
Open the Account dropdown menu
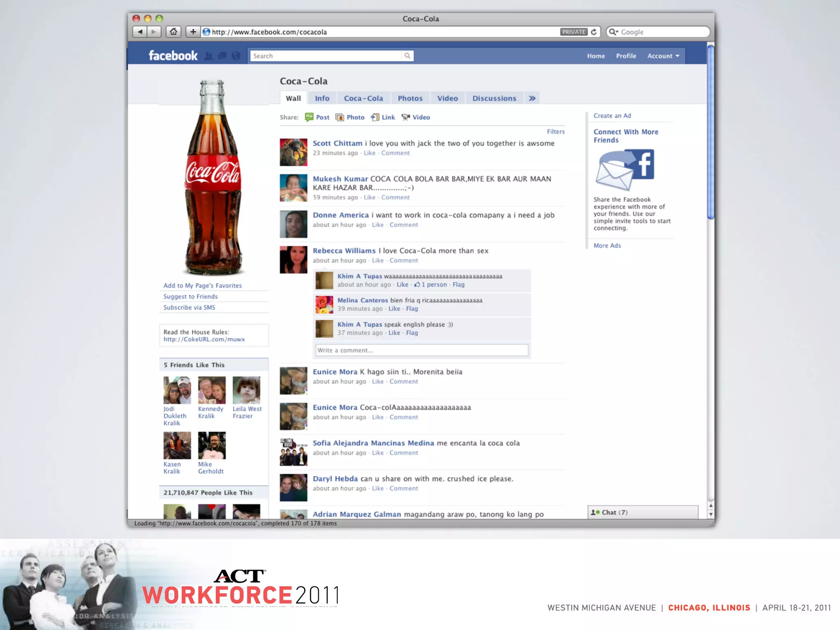point(663,56)
